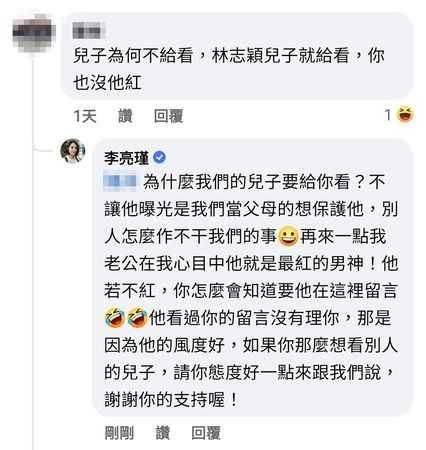Click the first rolling-laugh emoji in the reply
The width and height of the screenshot is (426, 450).
pyautogui.click(x=115, y=318)
